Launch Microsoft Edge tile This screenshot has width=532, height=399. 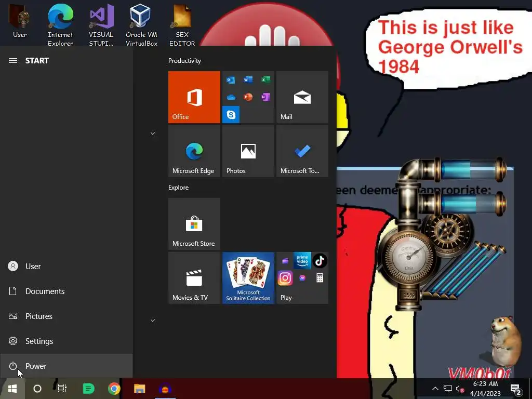[x=194, y=151]
